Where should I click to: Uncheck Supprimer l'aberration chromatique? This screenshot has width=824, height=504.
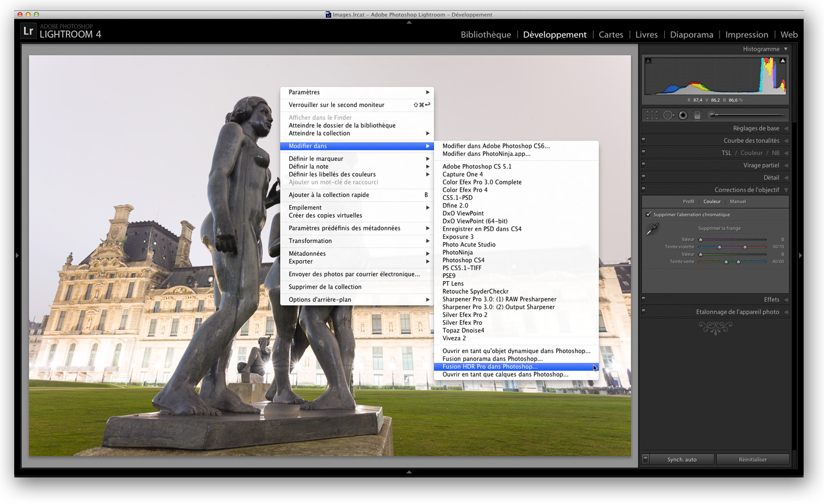coord(649,214)
